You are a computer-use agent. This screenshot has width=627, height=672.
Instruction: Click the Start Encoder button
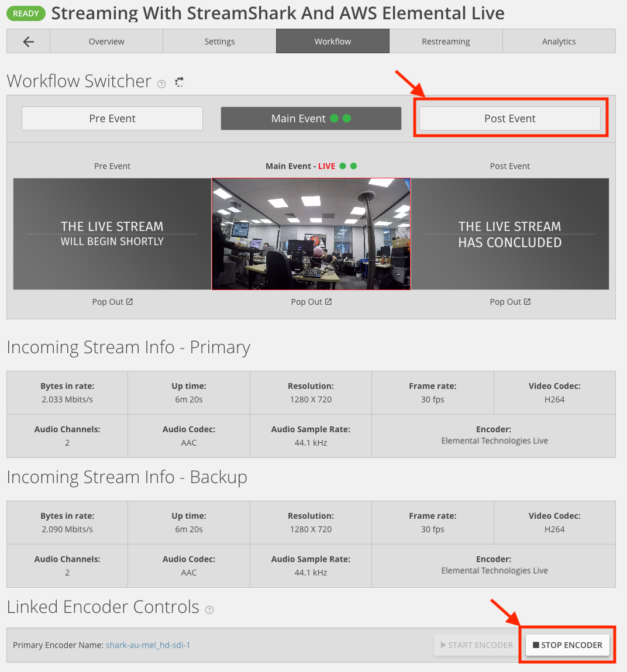tap(477, 645)
